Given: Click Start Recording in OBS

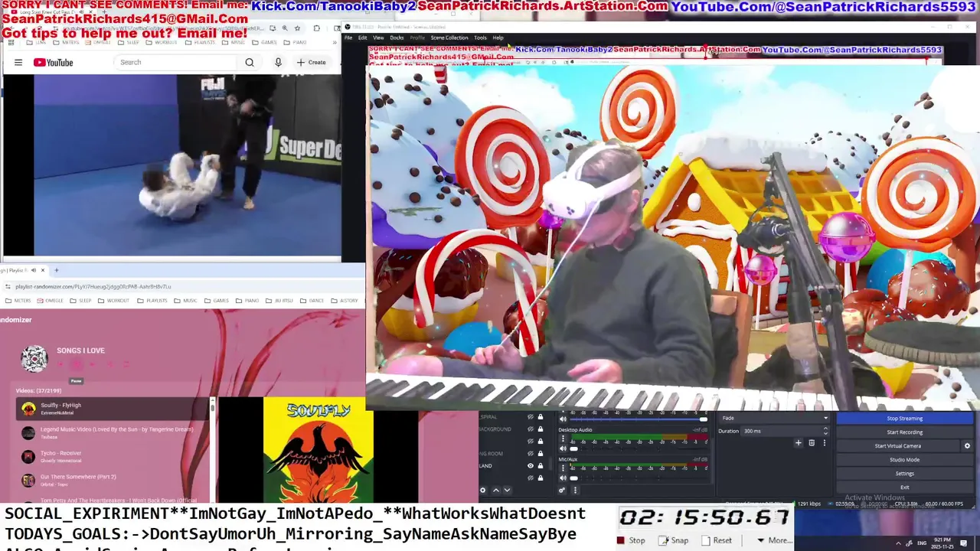Looking at the screenshot, I should click(904, 432).
